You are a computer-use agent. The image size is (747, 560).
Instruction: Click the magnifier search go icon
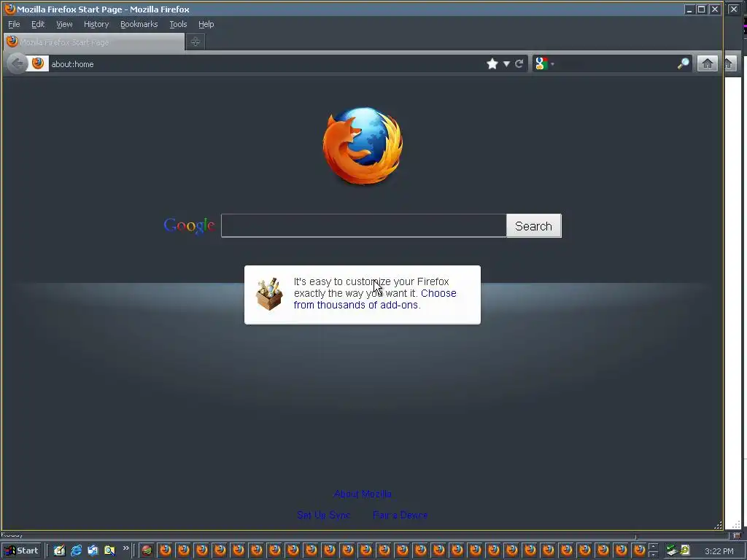point(683,64)
